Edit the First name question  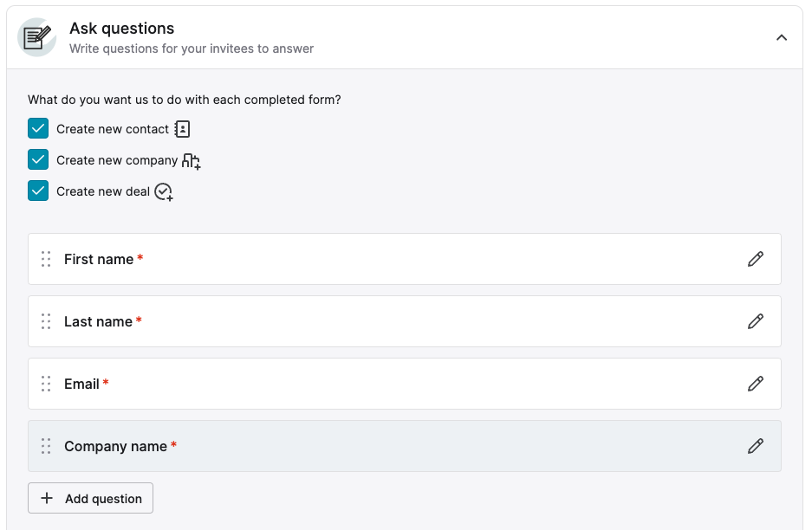[756, 259]
